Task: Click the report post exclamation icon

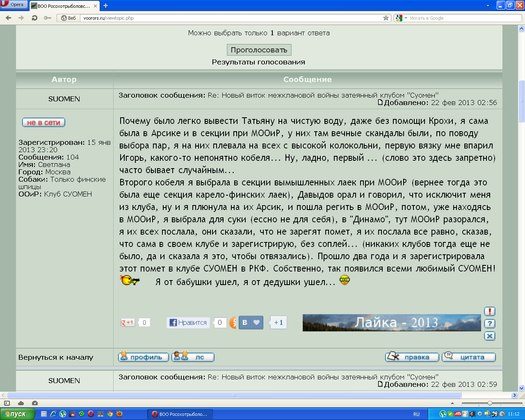Action: coord(489,311)
